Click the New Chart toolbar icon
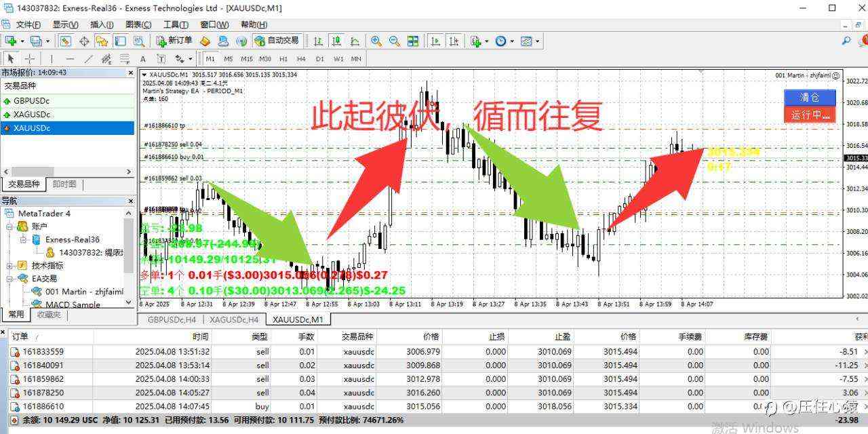This screenshot has width=868, height=434. pos(10,41)
